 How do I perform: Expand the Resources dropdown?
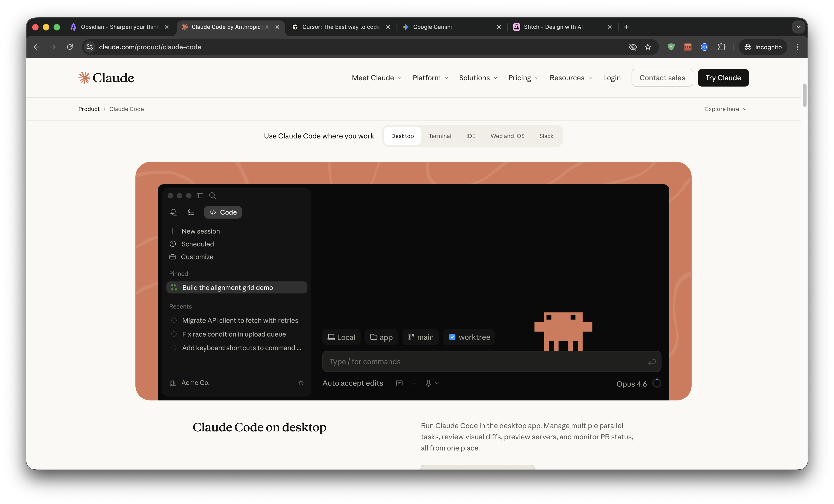[571, 78]
